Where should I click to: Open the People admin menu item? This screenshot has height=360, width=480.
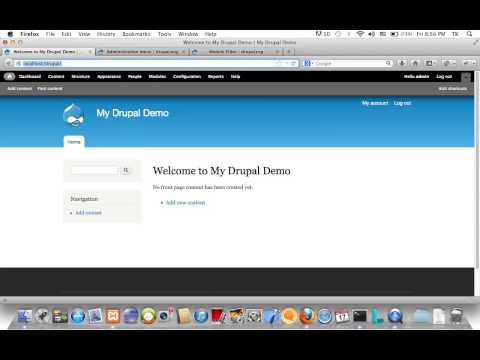tap(135, 77)
